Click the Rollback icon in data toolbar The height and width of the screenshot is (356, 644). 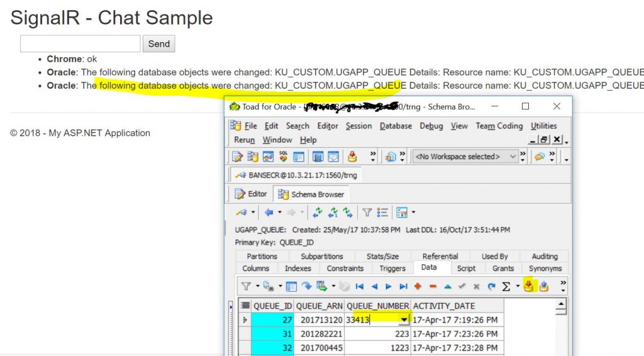pos(544,286)
